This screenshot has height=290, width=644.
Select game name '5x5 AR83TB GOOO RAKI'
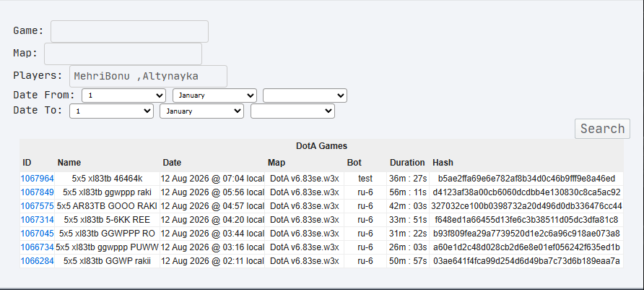click(x=107, y=206)
